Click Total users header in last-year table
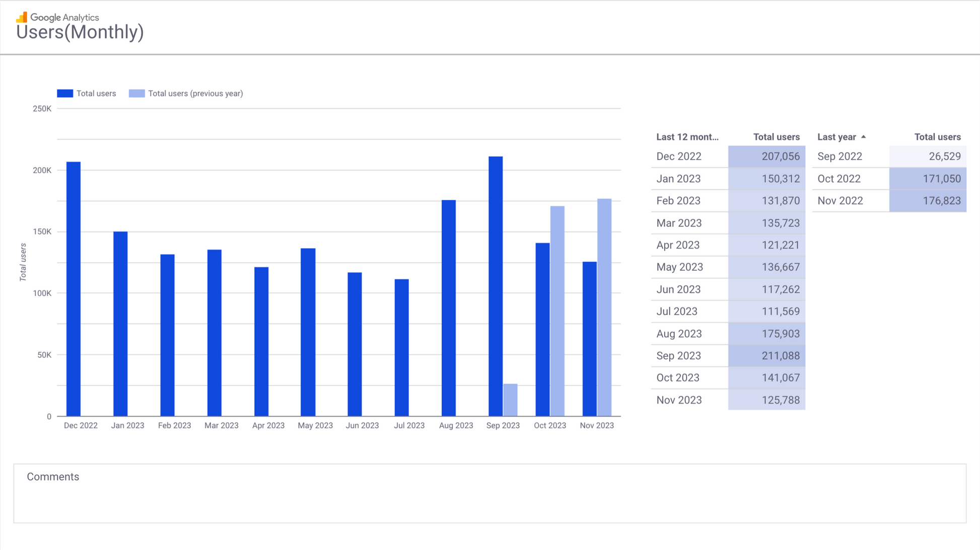The image size is (980, 550). click(x=937, y=137)
